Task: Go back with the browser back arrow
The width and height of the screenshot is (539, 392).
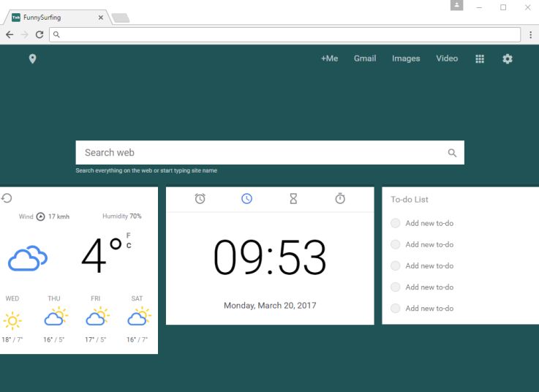Action: [10, 34]
